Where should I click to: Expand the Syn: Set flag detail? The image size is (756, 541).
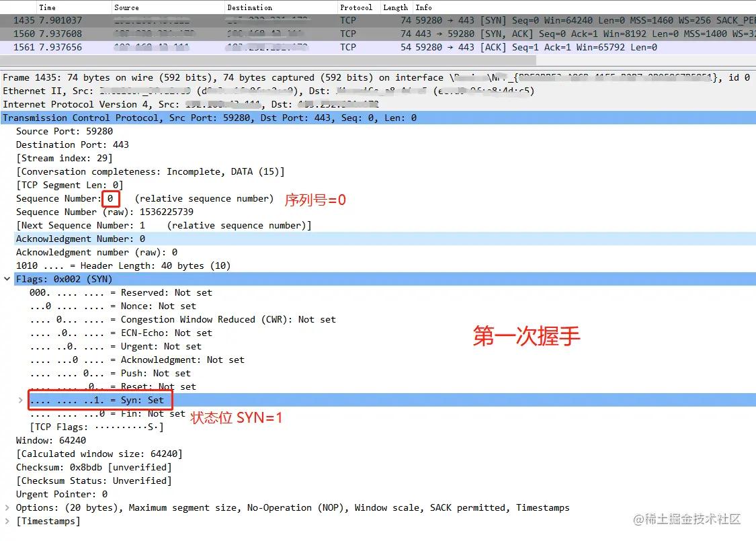[x=20, y=400]
